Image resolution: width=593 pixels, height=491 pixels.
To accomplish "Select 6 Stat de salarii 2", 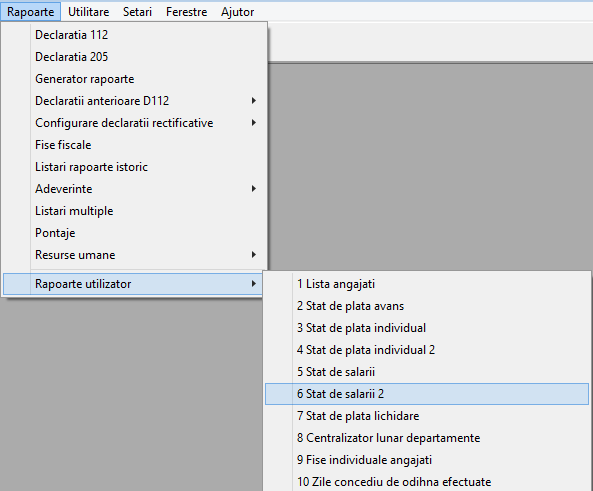I will click(427, 394).
